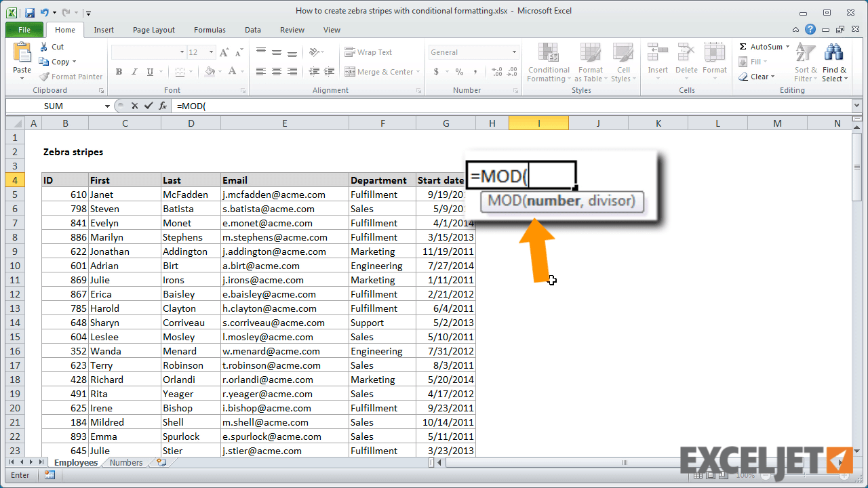Screen dimensions: 868x488
Task: Confirm formula entry with the checkmark button
Action: point(149,106)
